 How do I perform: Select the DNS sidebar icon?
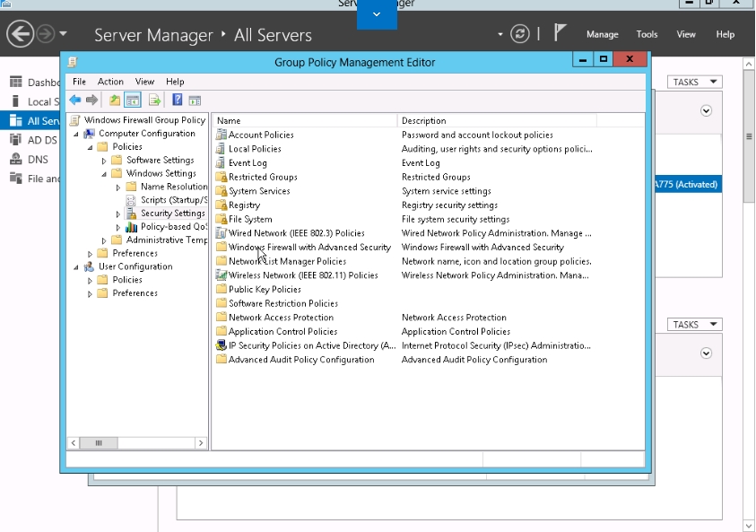click(16, 159)
